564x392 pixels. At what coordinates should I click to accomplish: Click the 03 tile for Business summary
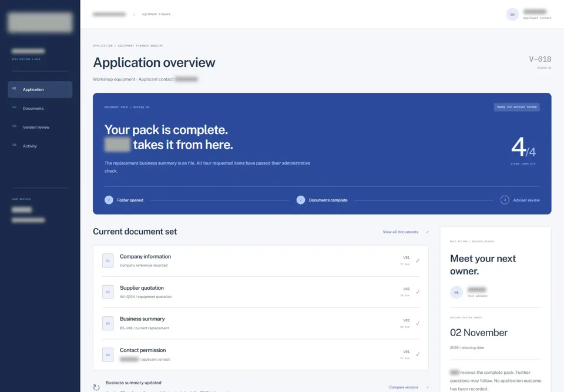108,323
